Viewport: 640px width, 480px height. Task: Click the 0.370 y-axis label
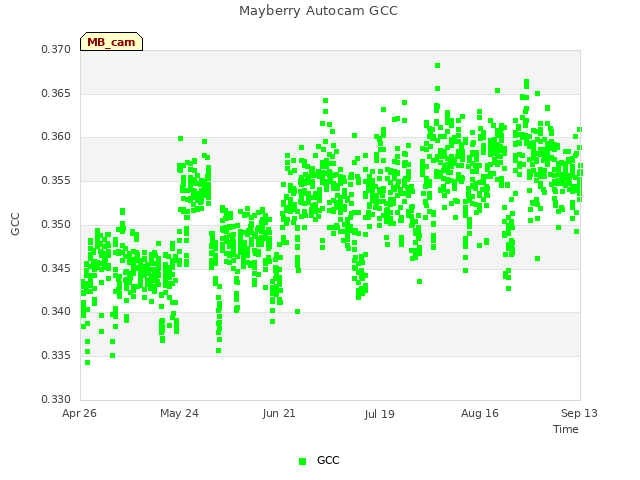(x=56, y=49)
